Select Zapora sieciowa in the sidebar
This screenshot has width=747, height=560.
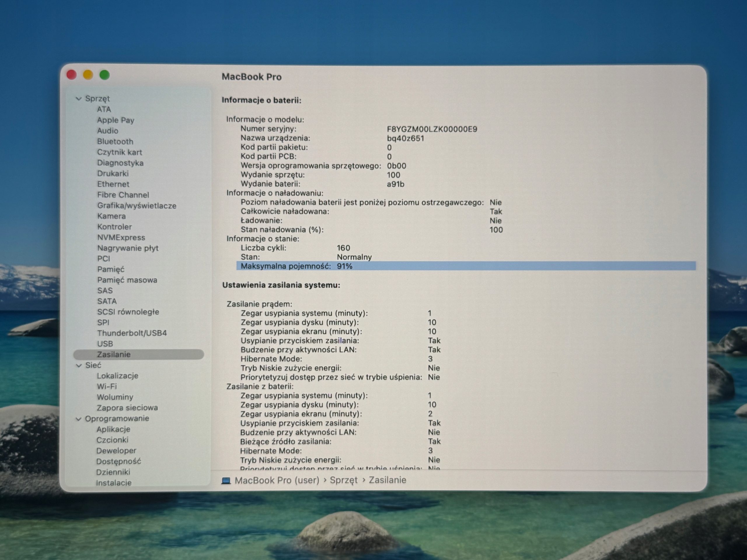click(127, 408)
